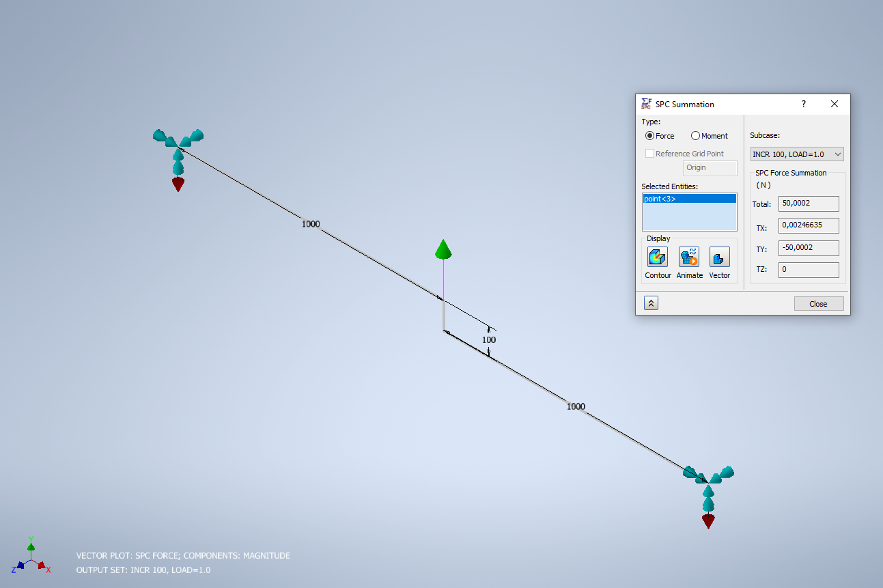Image resolution: width=883 pixels, height=588 pixels.
Task: Open the Subcase dropdown showing INCR 100
Action: coord(838,154)
